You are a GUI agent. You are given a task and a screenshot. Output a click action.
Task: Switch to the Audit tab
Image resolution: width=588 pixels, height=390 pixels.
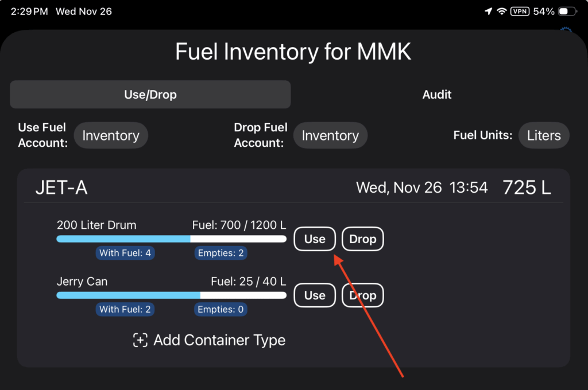pos(437,95)
